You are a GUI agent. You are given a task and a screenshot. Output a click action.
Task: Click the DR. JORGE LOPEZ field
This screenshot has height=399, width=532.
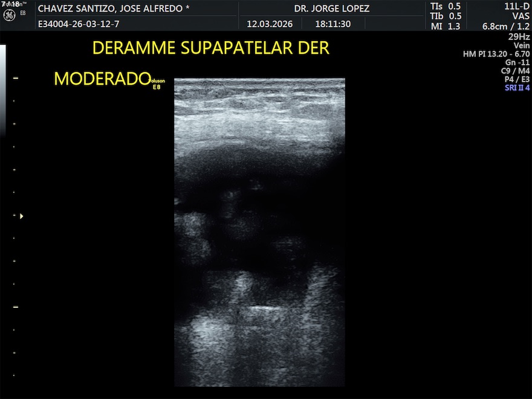(331, 9)
